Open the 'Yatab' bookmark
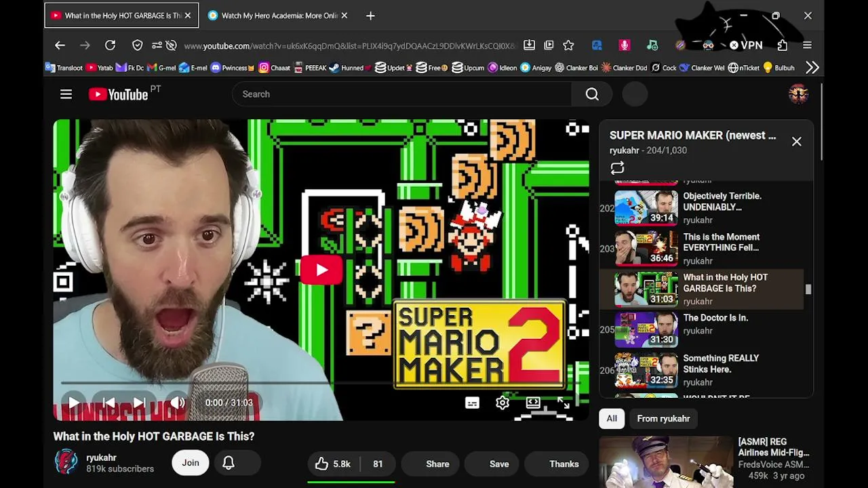 (100, 68)
